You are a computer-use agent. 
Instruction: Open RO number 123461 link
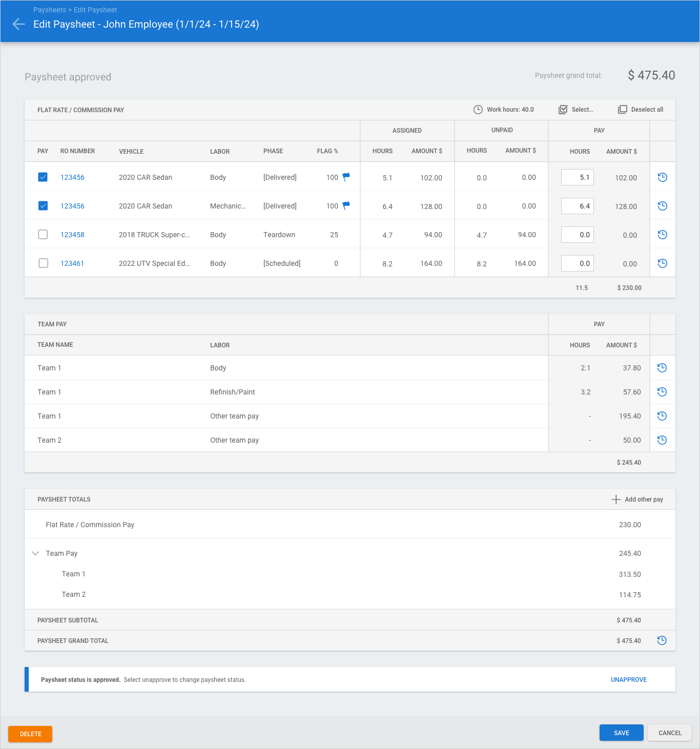point(72,263)
